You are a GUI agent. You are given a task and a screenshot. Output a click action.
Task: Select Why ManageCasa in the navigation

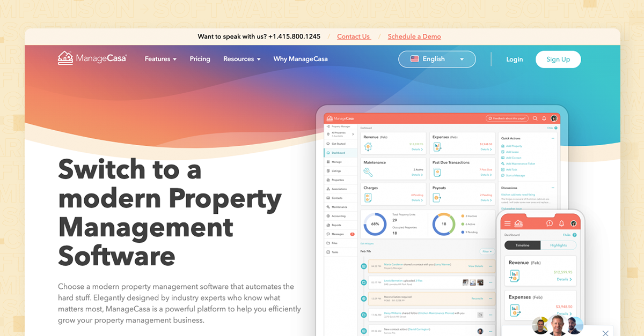[x=301, y=59]
